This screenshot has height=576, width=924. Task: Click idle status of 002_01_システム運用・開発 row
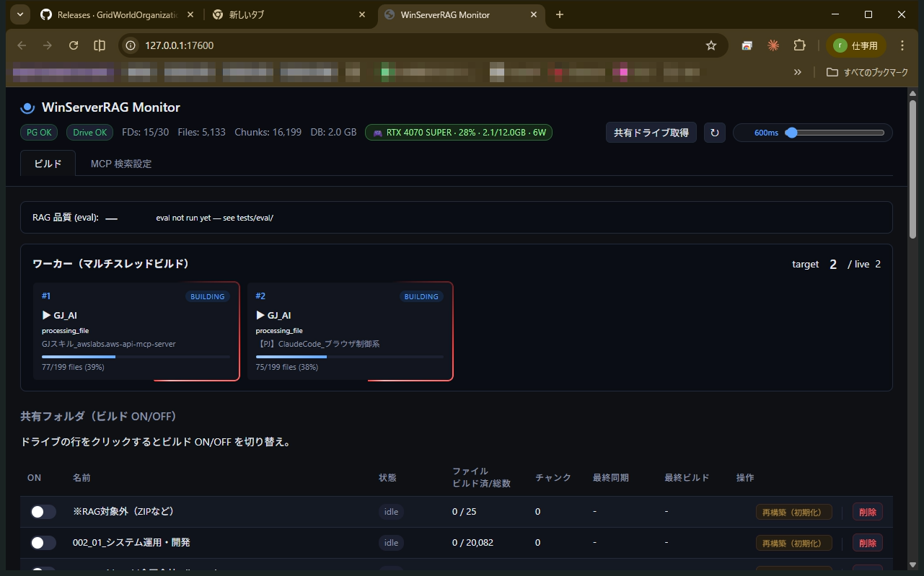coord(391,542)
